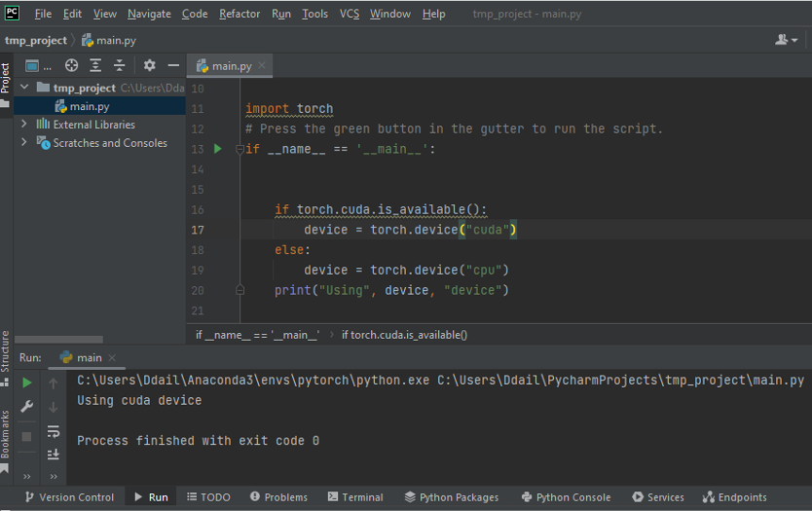Click green run gutter icon on line 13
This screenshot has width=812, height=511.
coord(218,149)
